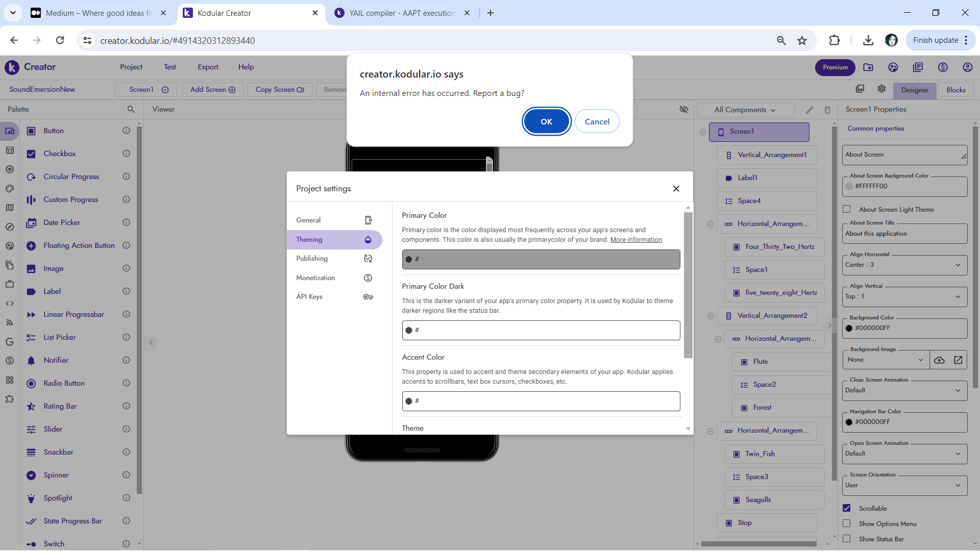980x551 pixels.
Task: Close the Project settings dialog
Action: pos(676,189)
